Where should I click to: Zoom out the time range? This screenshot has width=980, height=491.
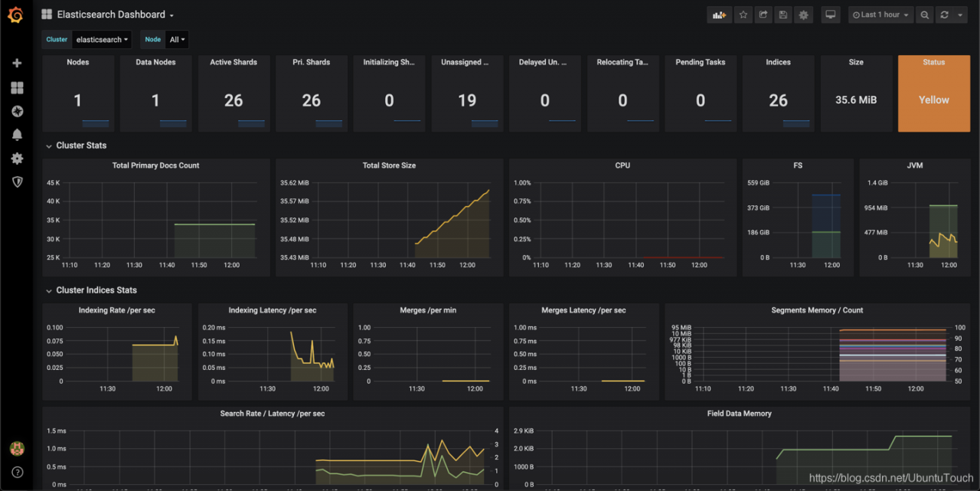pos(925,15)
